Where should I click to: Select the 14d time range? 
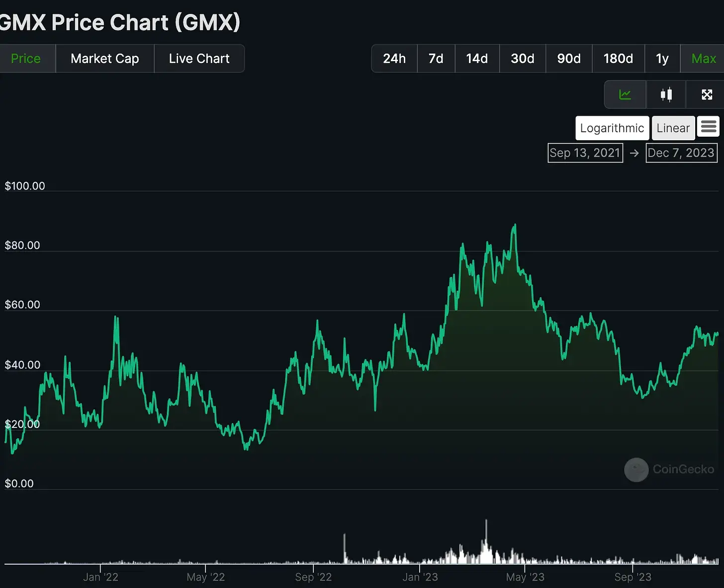coord(477,59)
